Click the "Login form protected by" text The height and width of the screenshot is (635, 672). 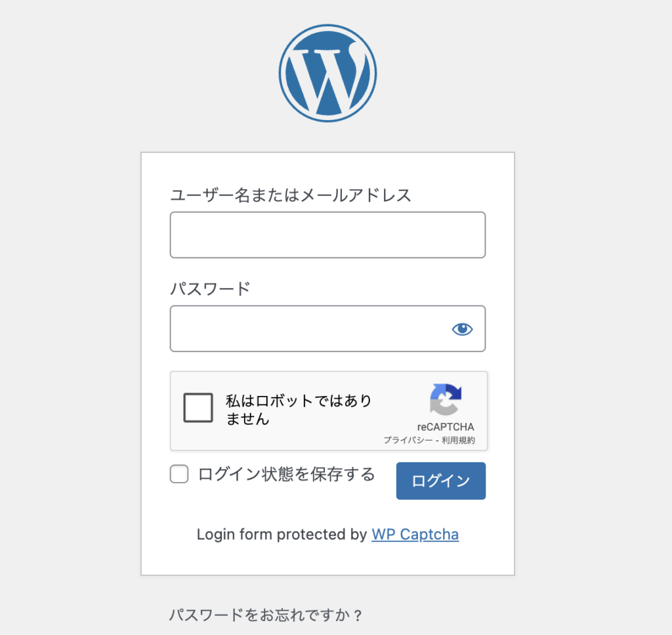282,535
